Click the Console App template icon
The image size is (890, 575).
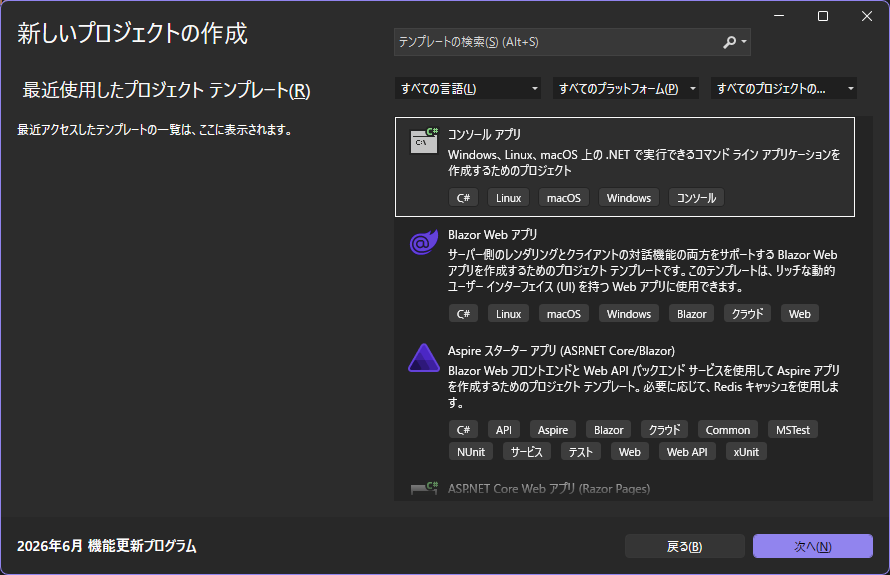424,141
